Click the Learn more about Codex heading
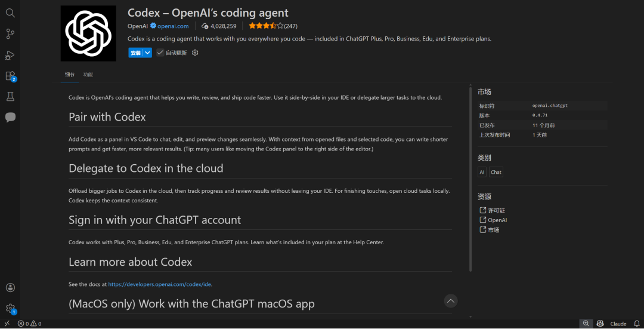This screenshot has height=329, width=644. point(130,262)
